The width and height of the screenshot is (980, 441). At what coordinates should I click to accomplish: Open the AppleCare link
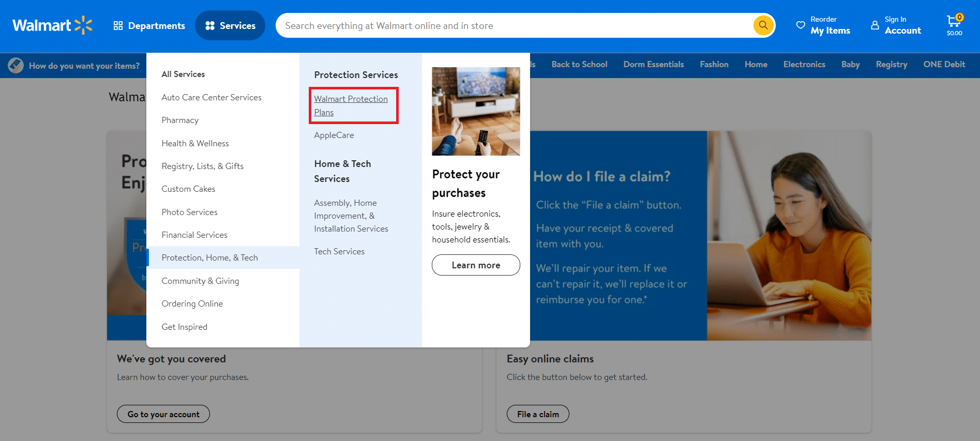[x=334, y=135]
